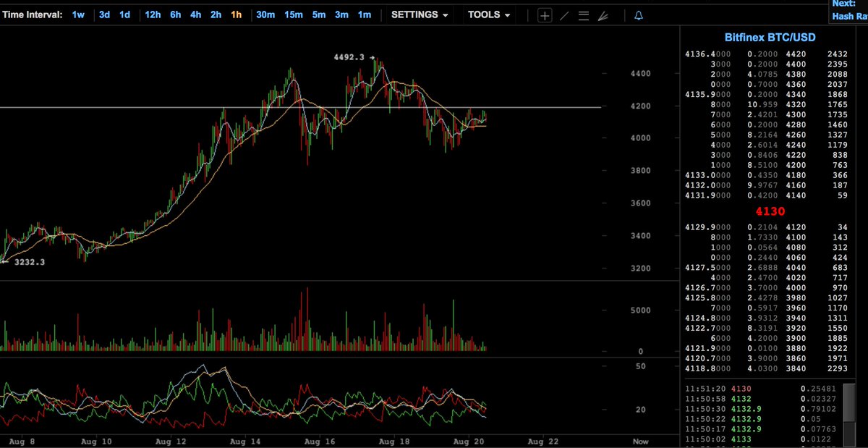Select the horizontal lines drawing tool
This screenshot has width=868, height=448.
pyautogui.click(x=583, y=15)
